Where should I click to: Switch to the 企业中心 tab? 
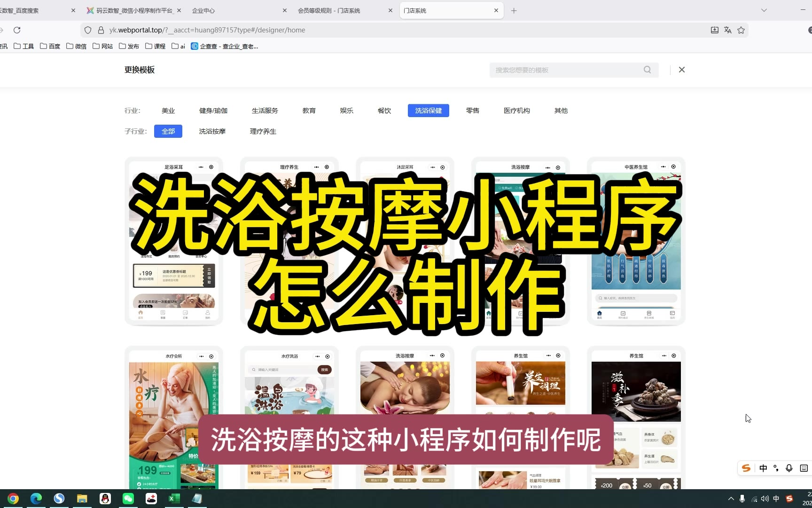point(239,10)
